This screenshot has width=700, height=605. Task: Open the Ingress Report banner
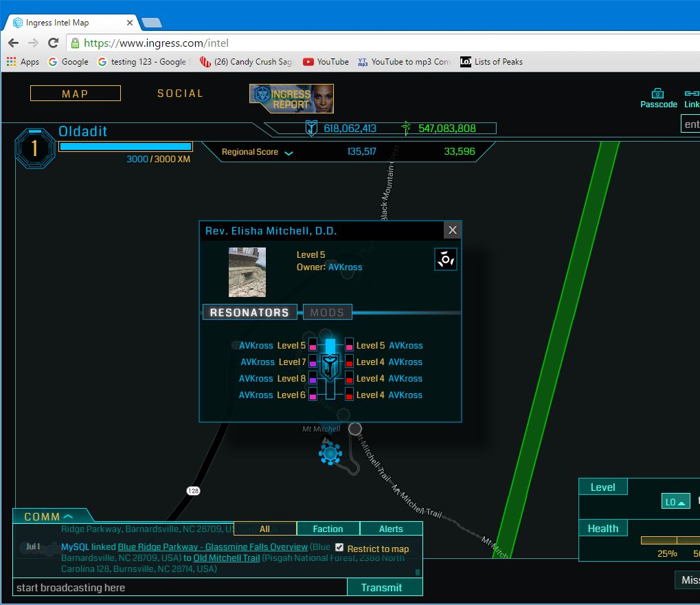click(x=291, y=98)
